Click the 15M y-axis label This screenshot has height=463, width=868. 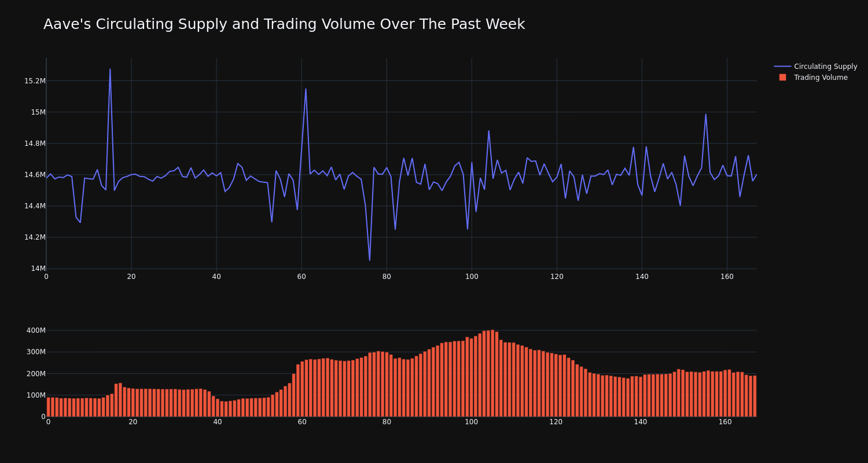pos(38,112)
